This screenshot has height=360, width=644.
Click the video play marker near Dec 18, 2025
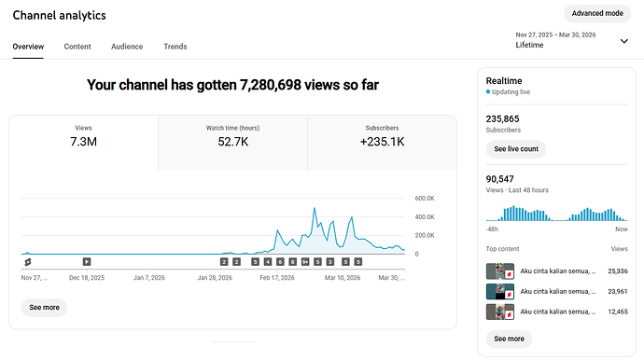[87, 262]
